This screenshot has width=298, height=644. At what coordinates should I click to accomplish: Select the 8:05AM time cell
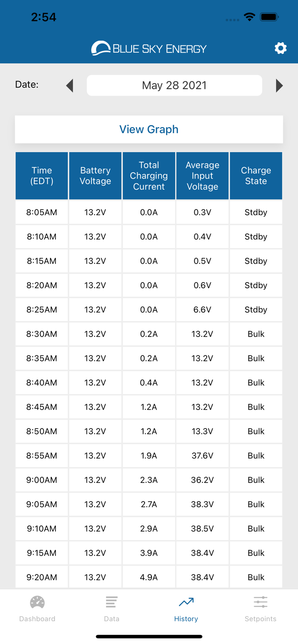coord(42,212)
